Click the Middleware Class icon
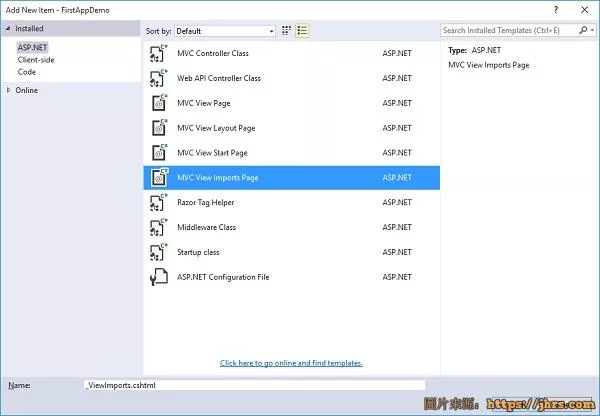 [x=159, y=227]
